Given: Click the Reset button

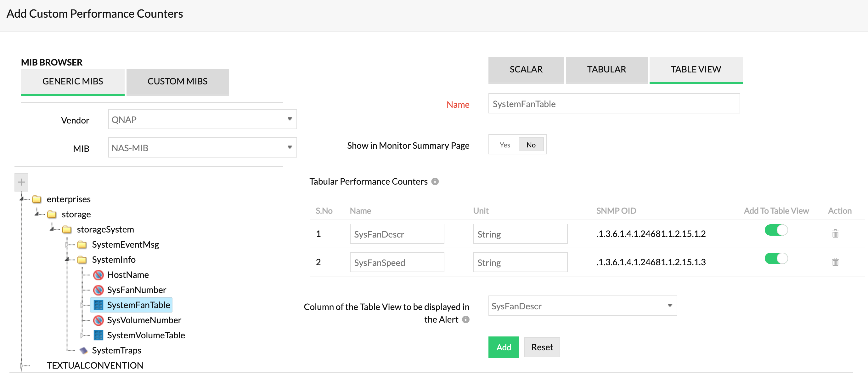Looking at the screenshot, I should [x=542, y=347].
